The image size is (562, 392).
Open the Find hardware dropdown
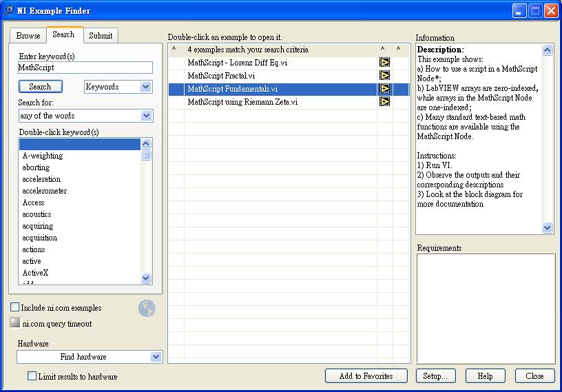pos(156,357)
